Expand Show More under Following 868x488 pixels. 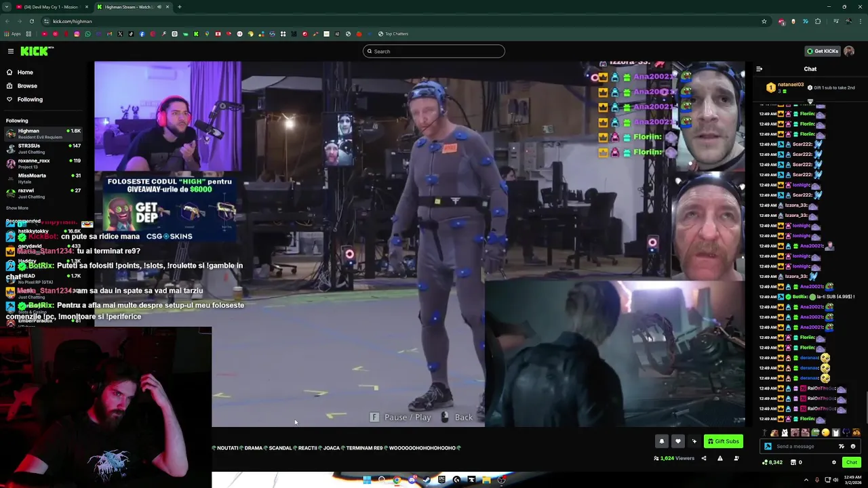click(x=17, y=208)
